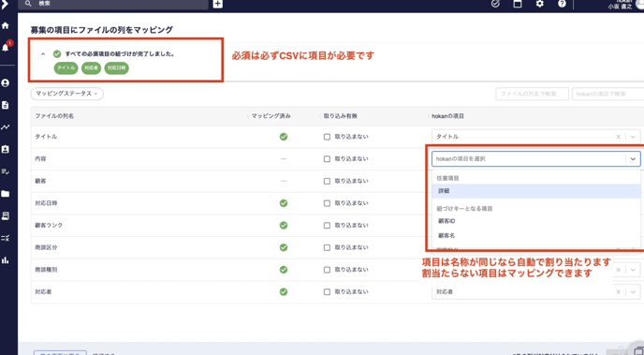Click the 内容 file column name

[40, 159]
